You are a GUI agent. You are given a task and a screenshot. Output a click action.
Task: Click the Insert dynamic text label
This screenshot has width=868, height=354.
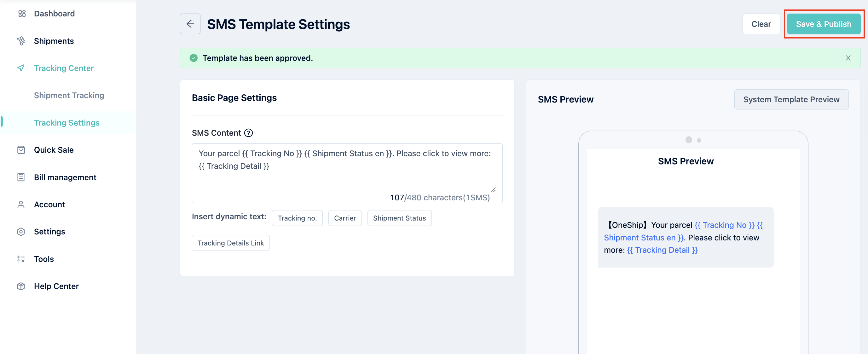[x=229, y=217]
